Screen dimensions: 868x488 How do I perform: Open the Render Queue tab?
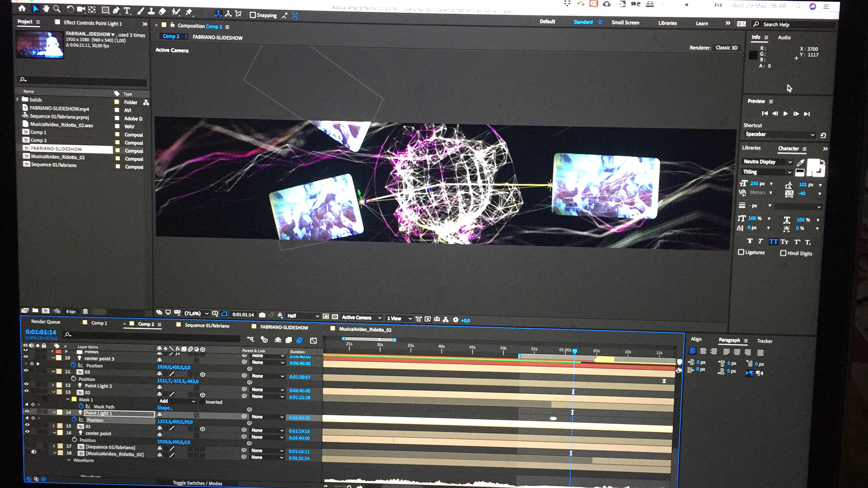point(46,322)
